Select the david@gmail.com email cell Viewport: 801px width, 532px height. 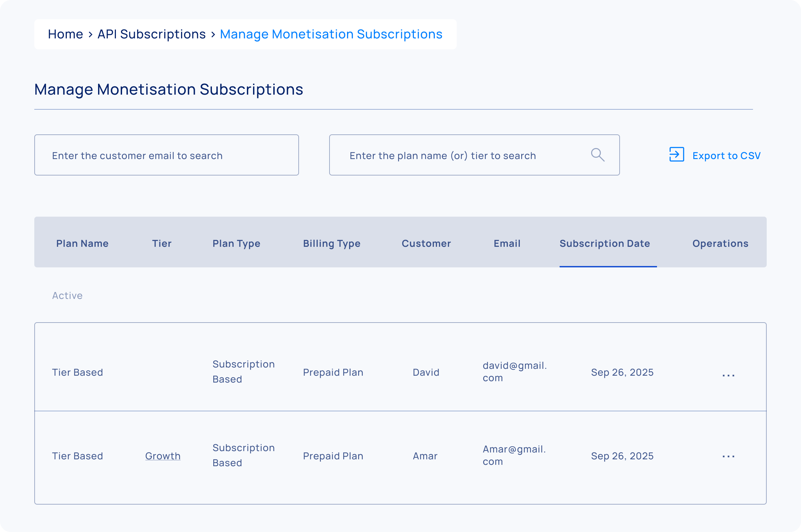point(514,372)
